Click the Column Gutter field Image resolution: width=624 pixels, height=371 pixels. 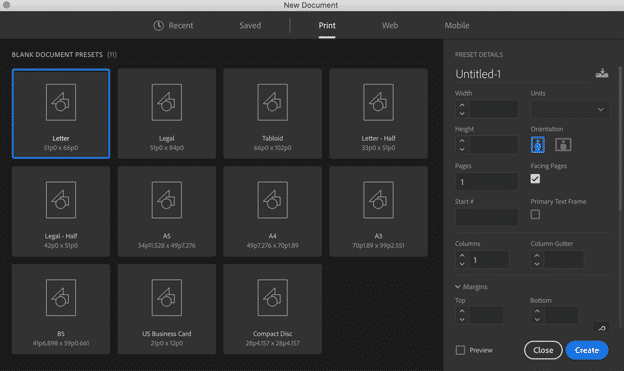[x=564, y=260]
